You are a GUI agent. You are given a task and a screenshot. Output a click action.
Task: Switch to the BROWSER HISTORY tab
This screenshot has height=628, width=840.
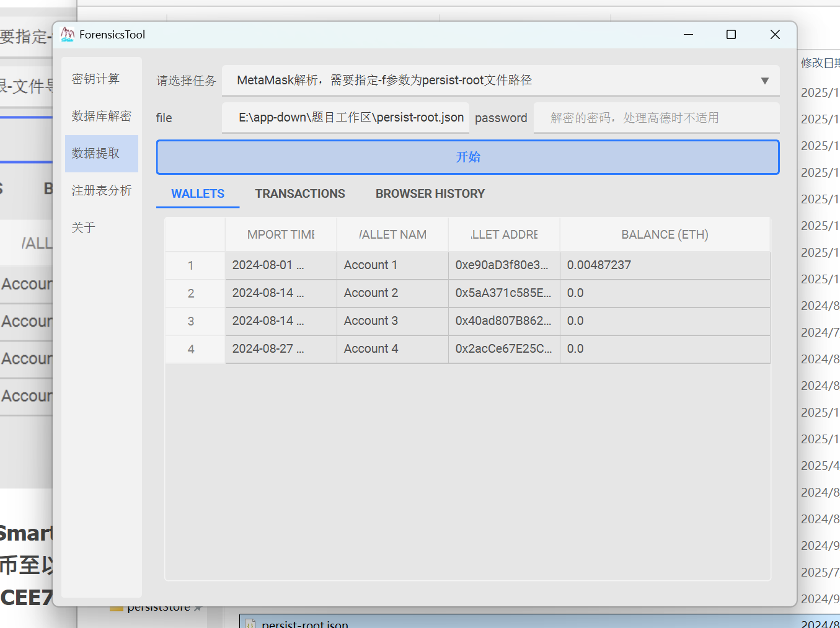click(430, 193)
